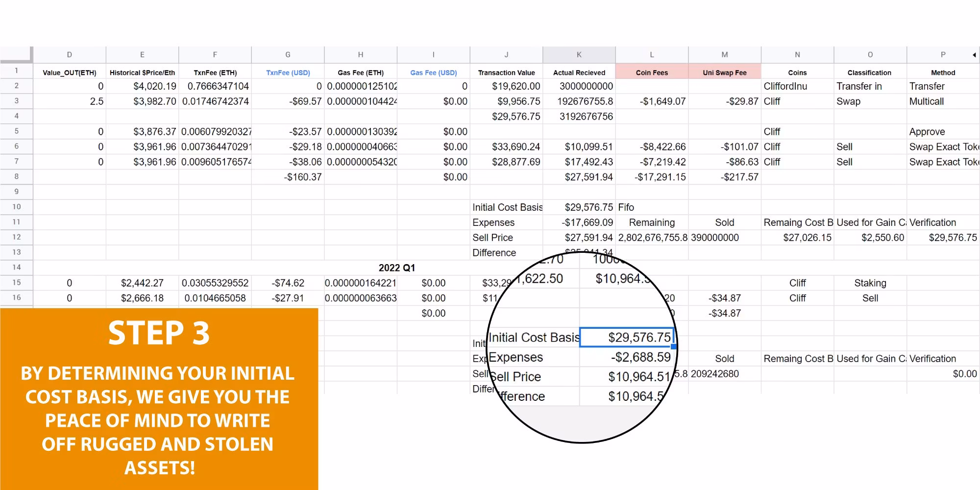980x490 pixels.
Task: Select the 2022 Q1 section title cell
Action: pos(396,268)
